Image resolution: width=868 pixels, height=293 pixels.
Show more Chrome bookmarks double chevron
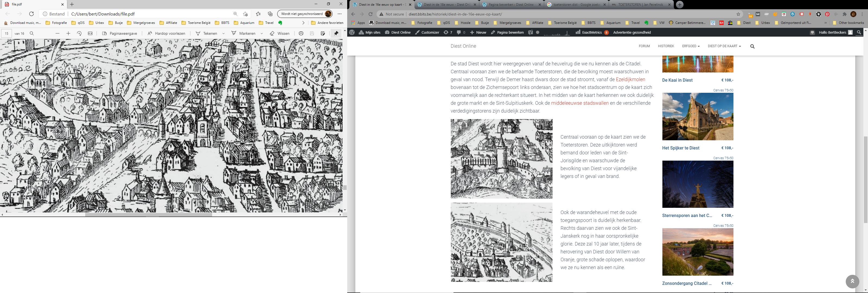(825, 23)
